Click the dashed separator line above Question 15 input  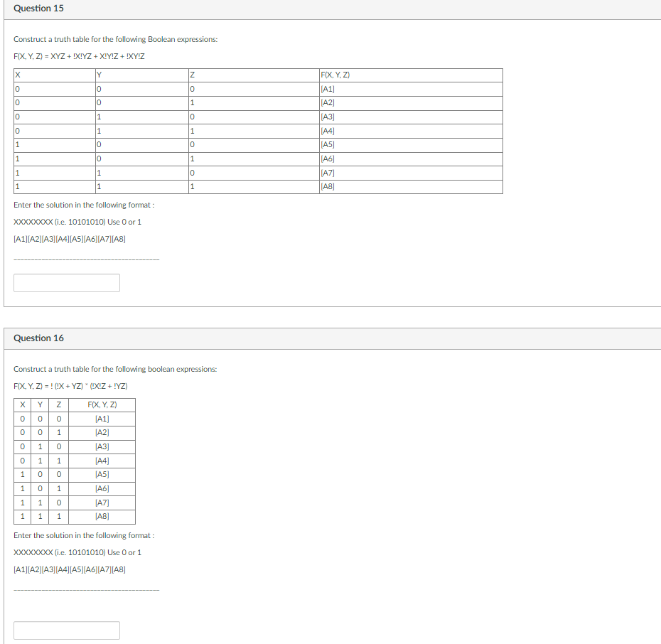(x=87, y=258)
